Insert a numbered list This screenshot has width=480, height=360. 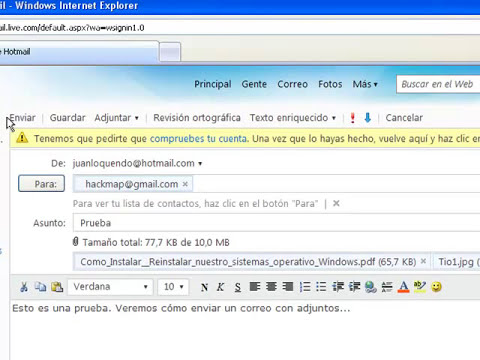305,287
